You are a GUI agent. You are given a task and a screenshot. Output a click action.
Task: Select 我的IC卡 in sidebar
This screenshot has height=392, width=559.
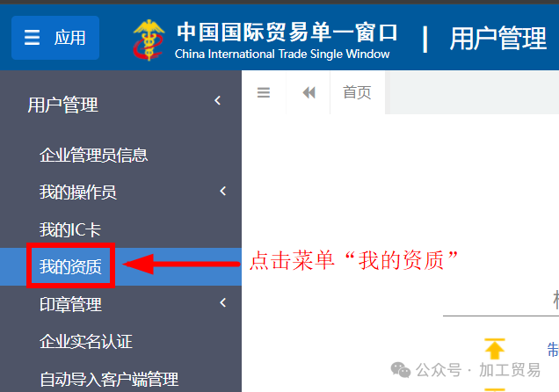point(70,229)
